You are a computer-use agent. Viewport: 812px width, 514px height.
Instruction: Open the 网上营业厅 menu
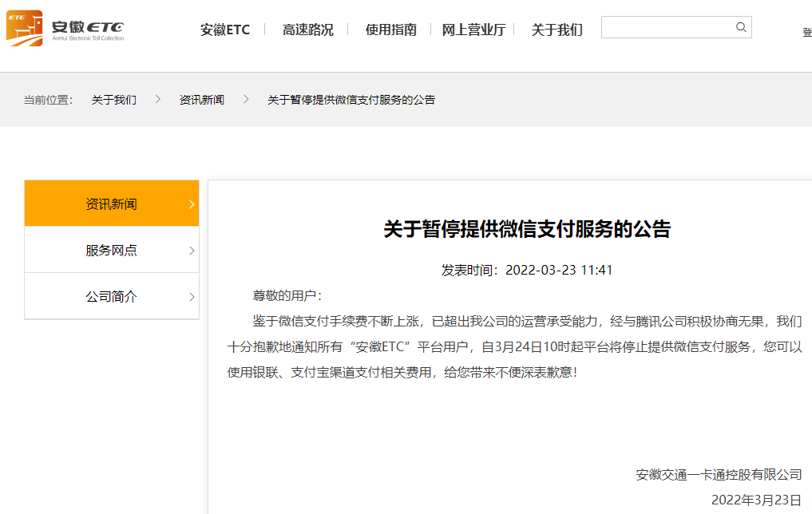pyautogui.click(x=473, y=30)
